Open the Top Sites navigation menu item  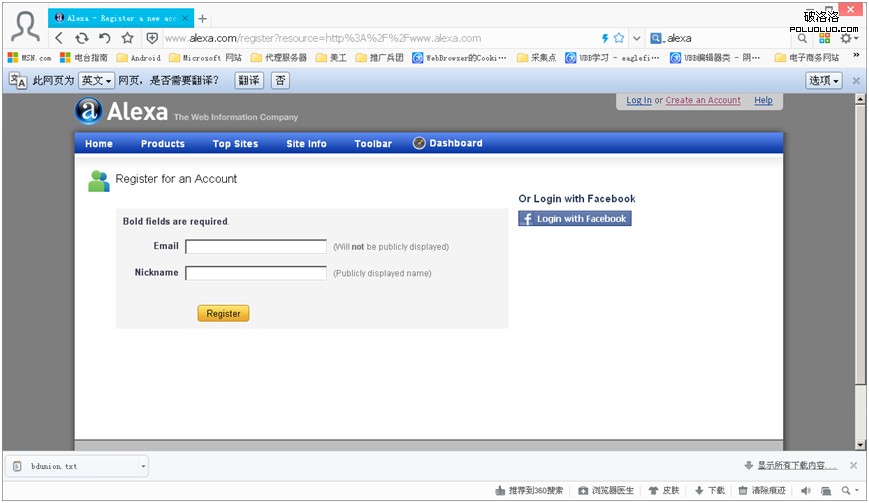pos(236,143)
